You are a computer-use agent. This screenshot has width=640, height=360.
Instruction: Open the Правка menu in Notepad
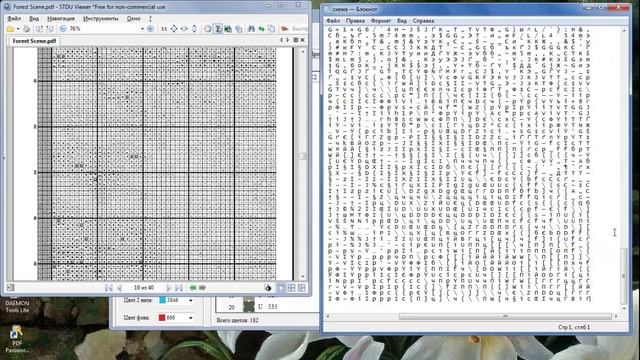click(355, 21)
